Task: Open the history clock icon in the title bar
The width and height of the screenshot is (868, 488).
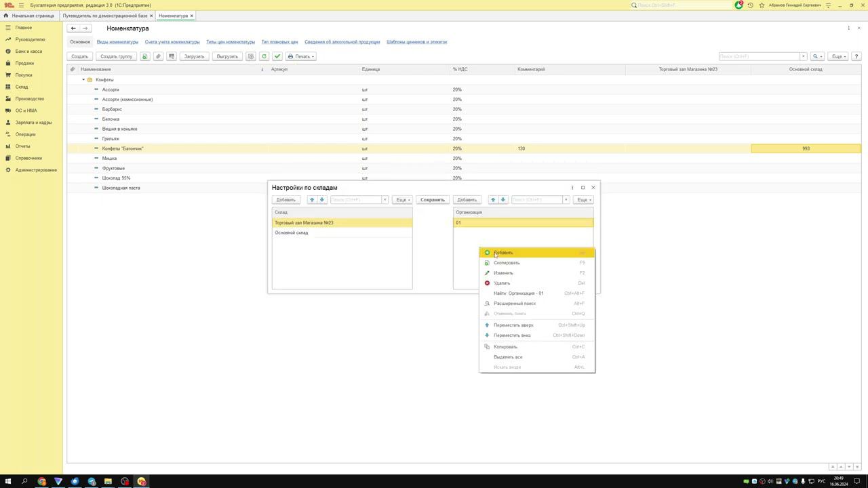Action: tap(750, 5)
